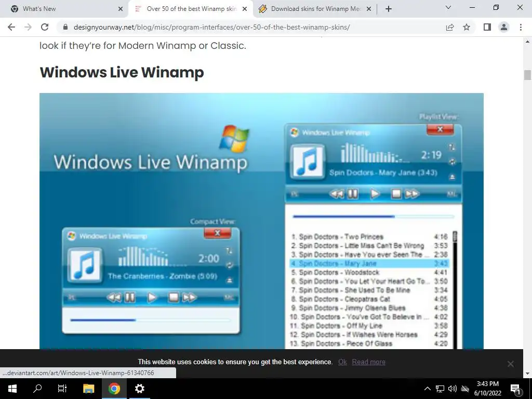
Task: Close the Over 50 Winamp skins tab
Action: (x=245, y=9)
